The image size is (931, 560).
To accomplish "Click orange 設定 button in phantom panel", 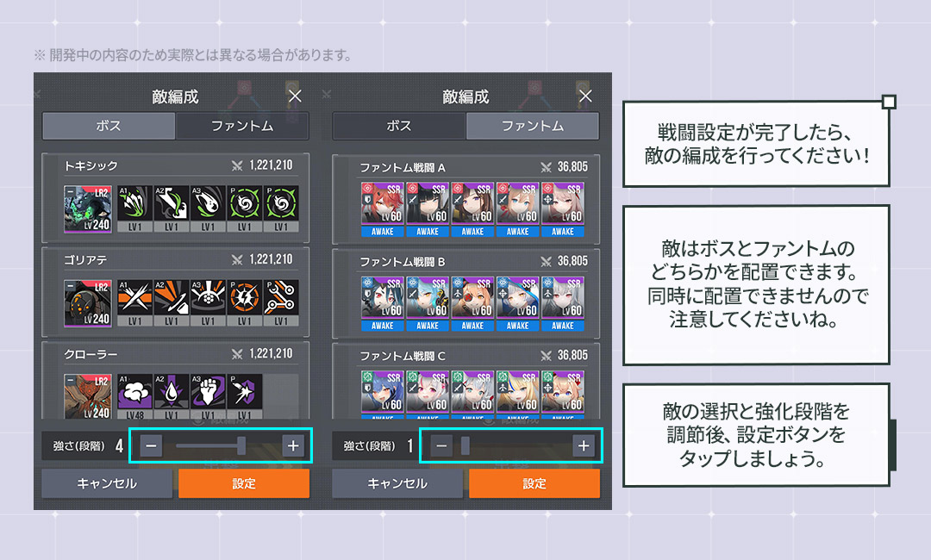I will click(x=534, y=483).
